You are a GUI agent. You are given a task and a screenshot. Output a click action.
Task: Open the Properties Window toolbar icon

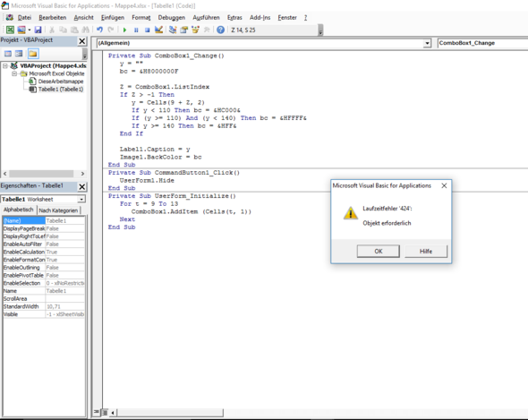point(183,30)
